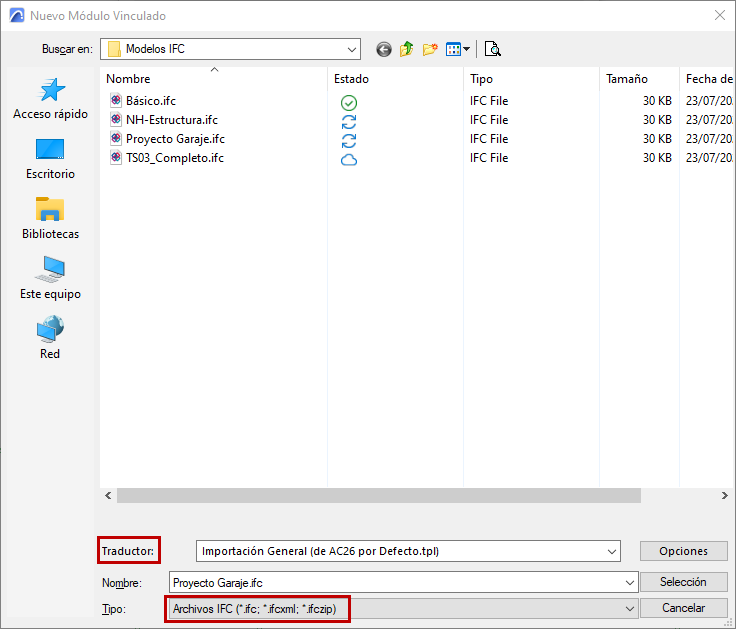Select file name TS03_Completo.ifc
The height and width of the screenshot is (629, 736).
point(175,158)
